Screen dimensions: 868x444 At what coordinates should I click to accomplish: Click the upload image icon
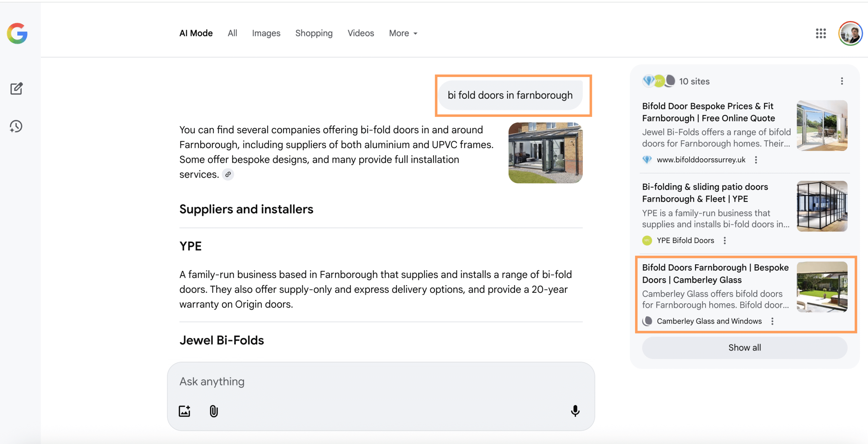point(184,411)
